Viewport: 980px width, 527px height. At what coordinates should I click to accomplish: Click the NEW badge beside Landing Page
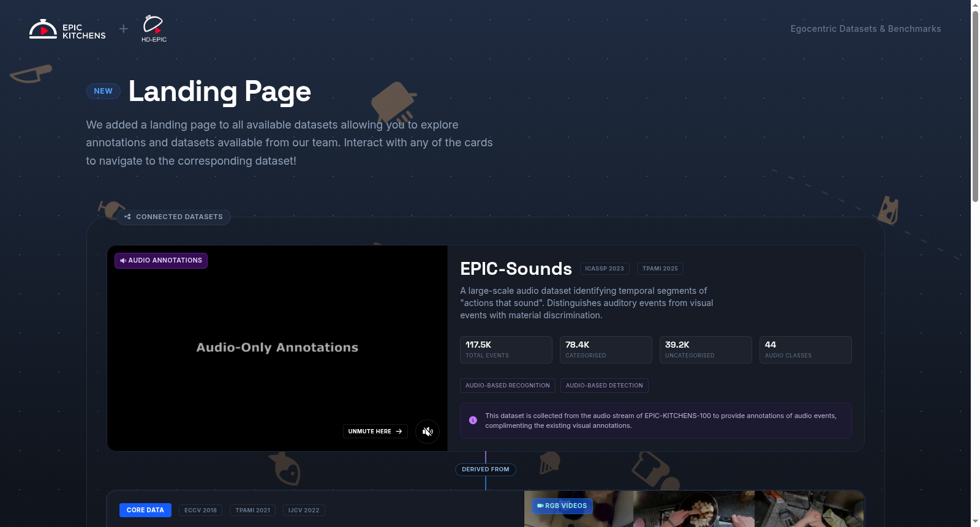(x=103, y=91)
